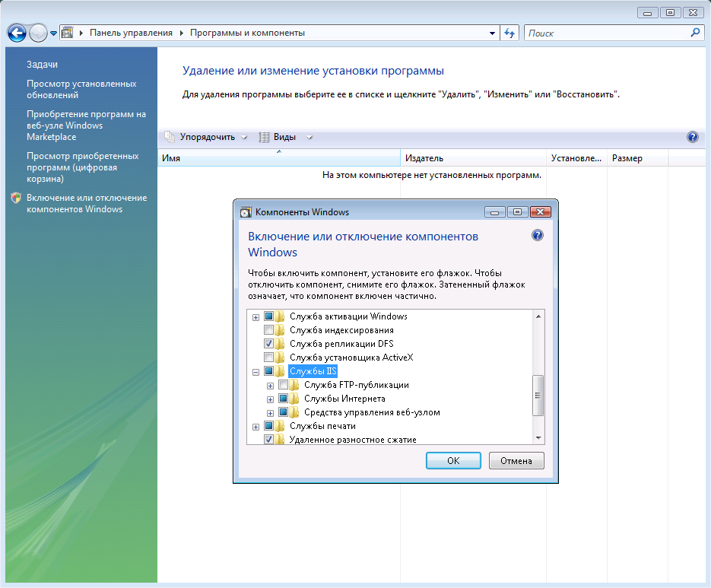Select the 'Служба FTP-публикации' row
The height and width of the screenshot is (588, 711).
tap(357, 385)
